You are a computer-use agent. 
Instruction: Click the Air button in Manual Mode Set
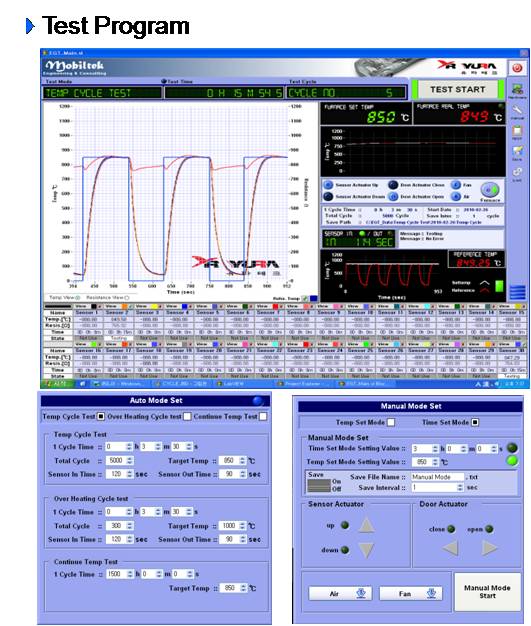(x=340, y=594)
